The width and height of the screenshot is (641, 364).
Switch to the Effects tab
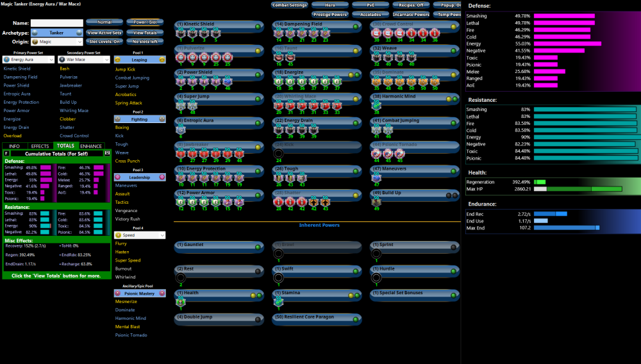pos(40,146)
